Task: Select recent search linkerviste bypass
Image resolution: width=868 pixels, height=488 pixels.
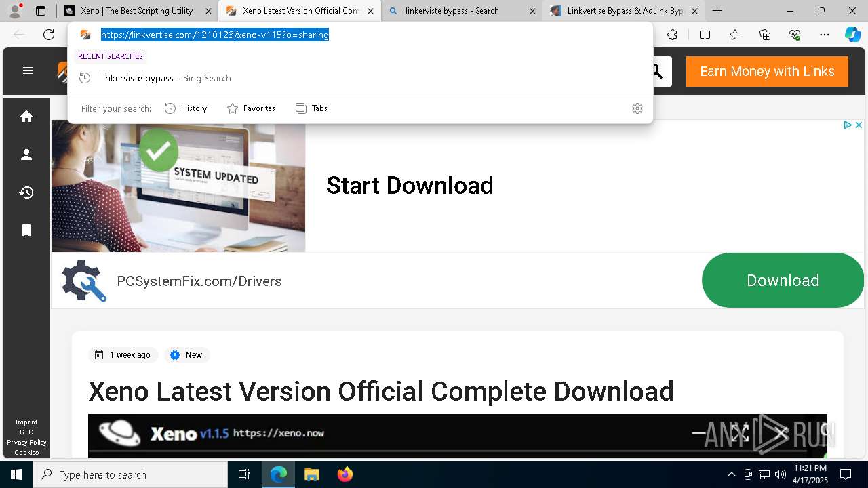Action: 360,78
